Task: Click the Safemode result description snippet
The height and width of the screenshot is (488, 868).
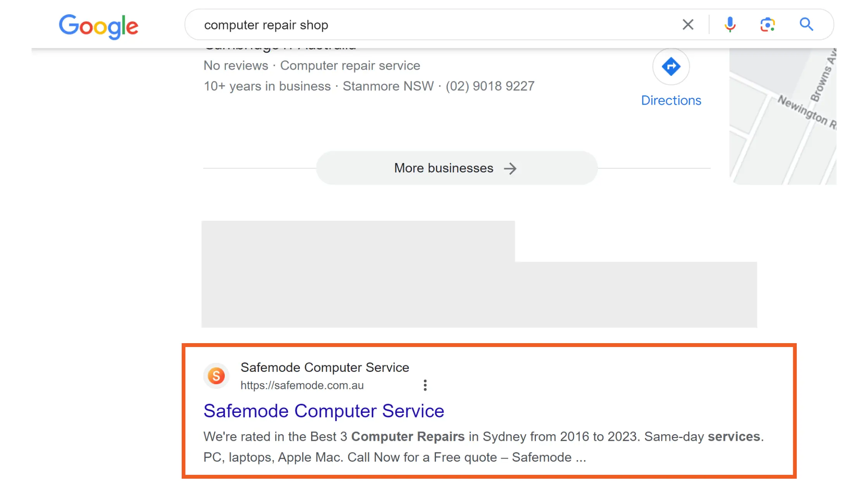Action: coord(465,447)
